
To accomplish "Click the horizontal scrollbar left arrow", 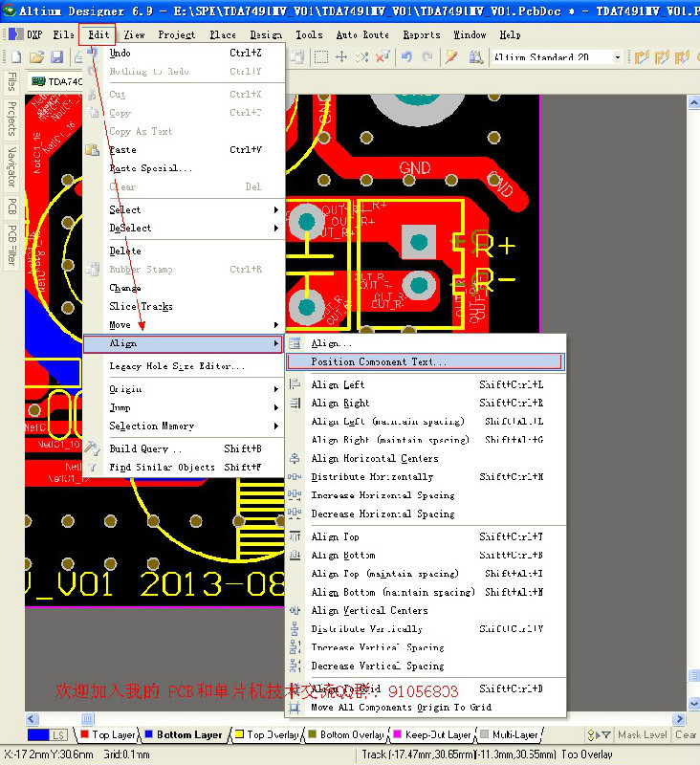I will pos(33,719).
